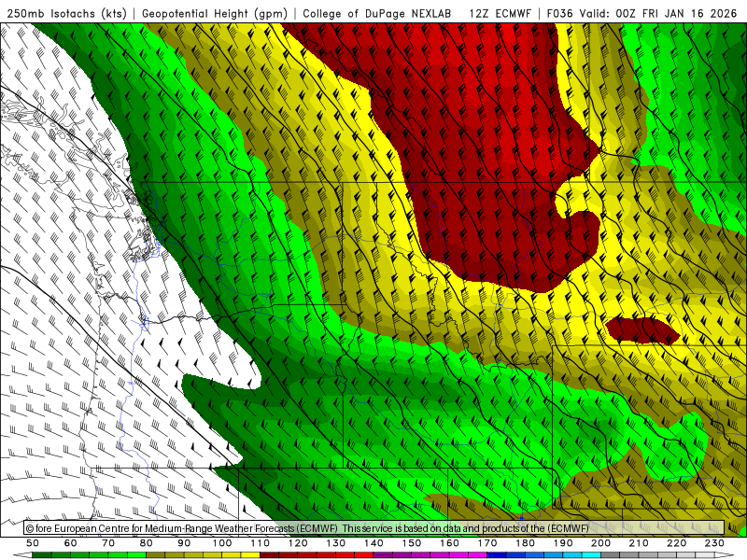Click the '210' legend value
This screenshot has width=747, height=560.
click(x=639, y=543)
